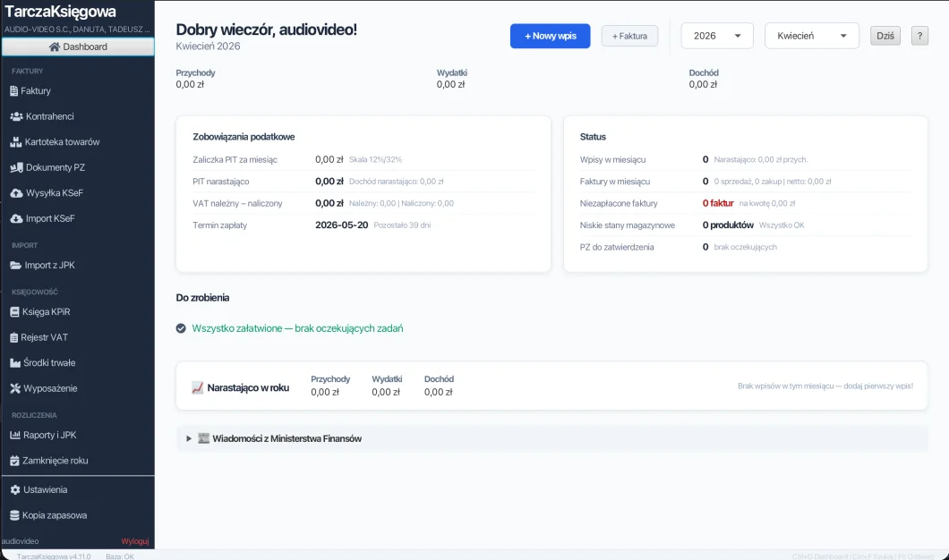Open help with the question mark button
Viewport: 949px width, 560px height.
(921, 35)
